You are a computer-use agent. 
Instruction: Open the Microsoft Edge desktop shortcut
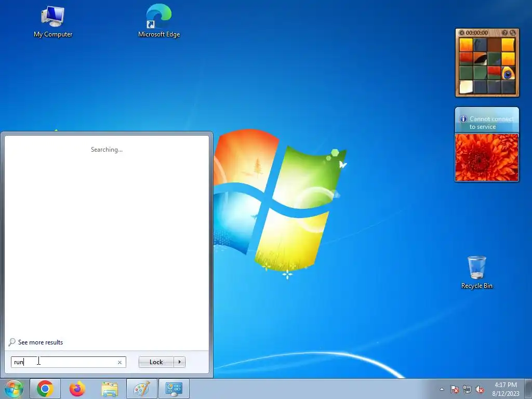click(159, 21)
